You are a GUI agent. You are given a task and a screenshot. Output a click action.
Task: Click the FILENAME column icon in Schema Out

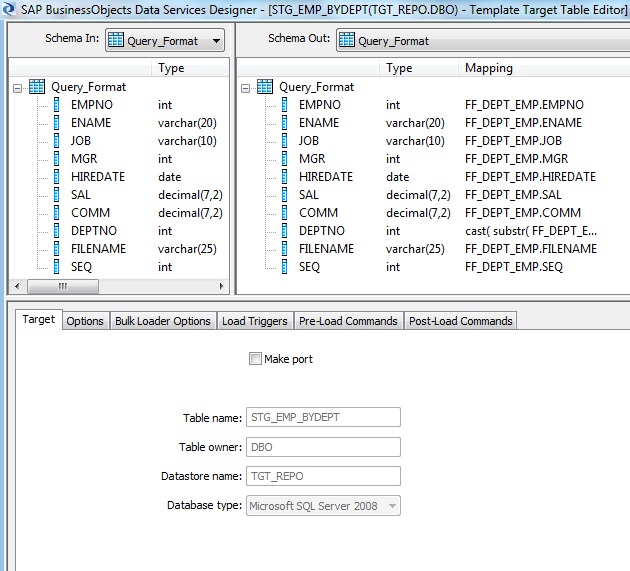[x=284, y=249]
